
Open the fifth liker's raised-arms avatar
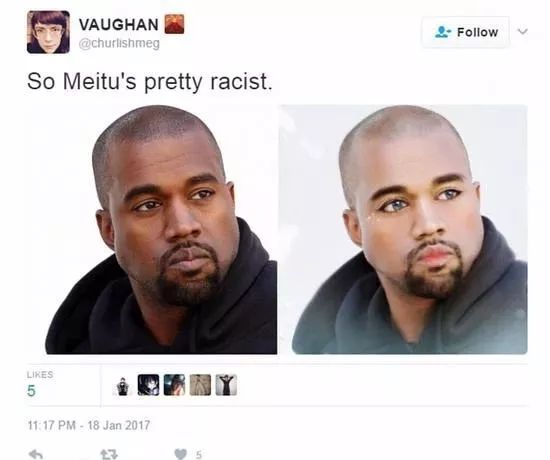coord(226,385)
